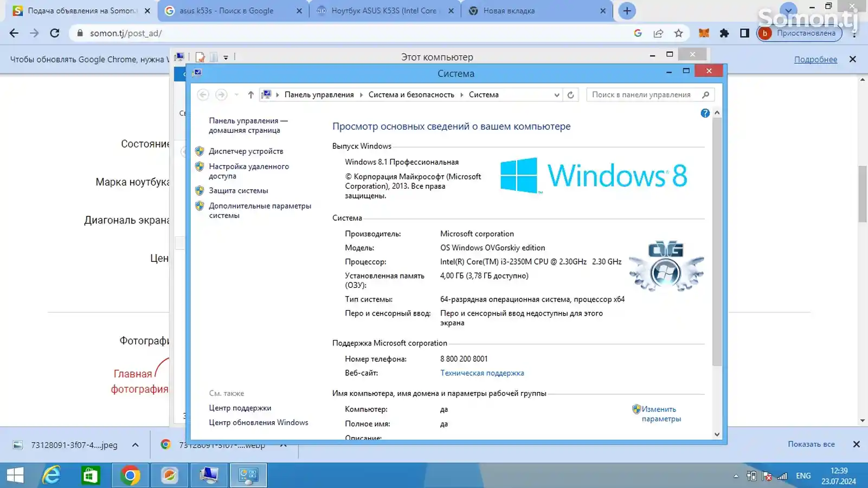Dismiss the Chrome update notification bar
The width and height of the screenshot is (868, 488).
pyautogui.click(x=852, y=59)
